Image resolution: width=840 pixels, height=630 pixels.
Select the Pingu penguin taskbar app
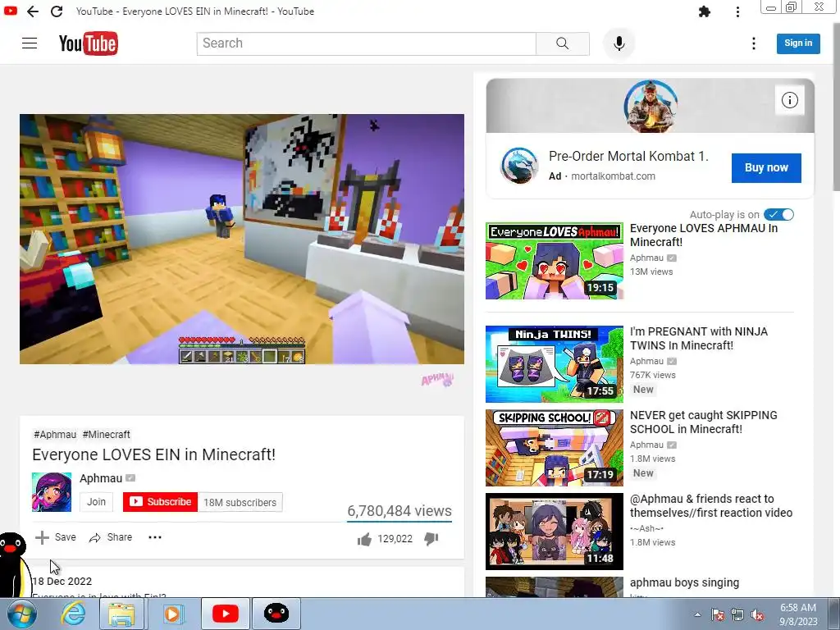[276, 614]
